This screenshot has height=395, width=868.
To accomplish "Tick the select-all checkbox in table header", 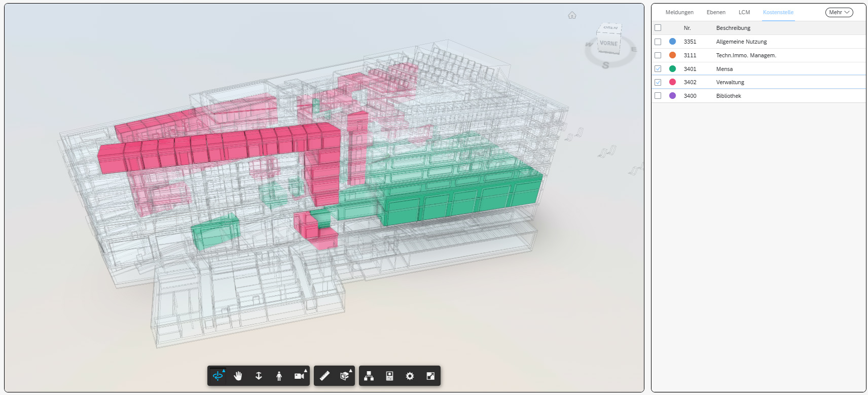I will 658,28.
